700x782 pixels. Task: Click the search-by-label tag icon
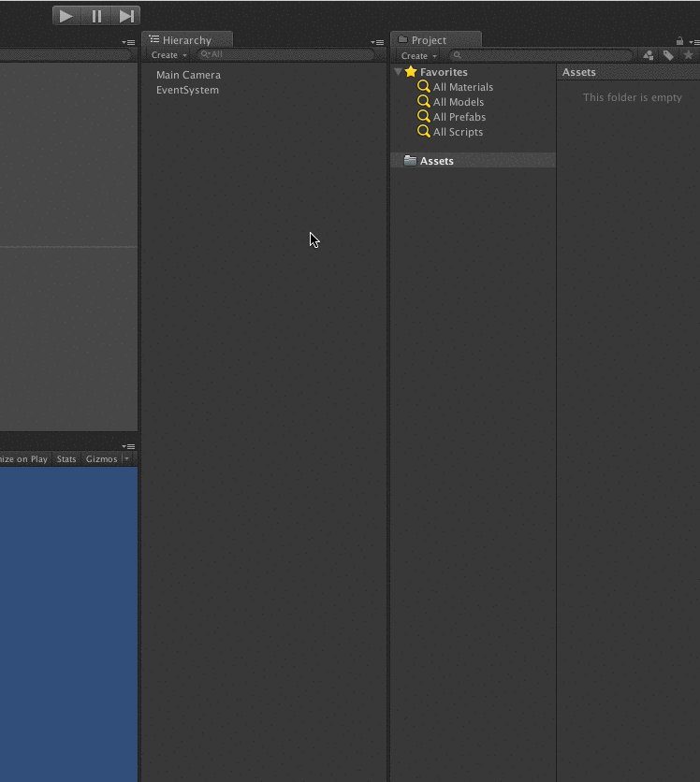coord(668,55)
